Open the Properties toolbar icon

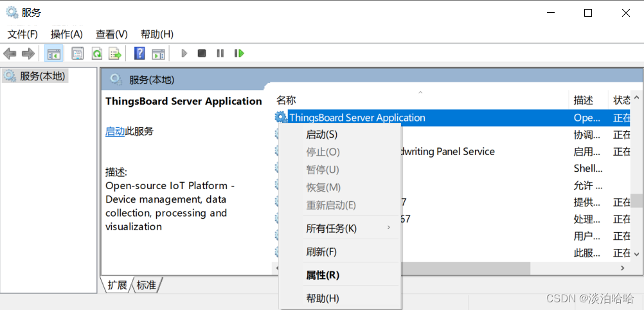tap(78, 53)
